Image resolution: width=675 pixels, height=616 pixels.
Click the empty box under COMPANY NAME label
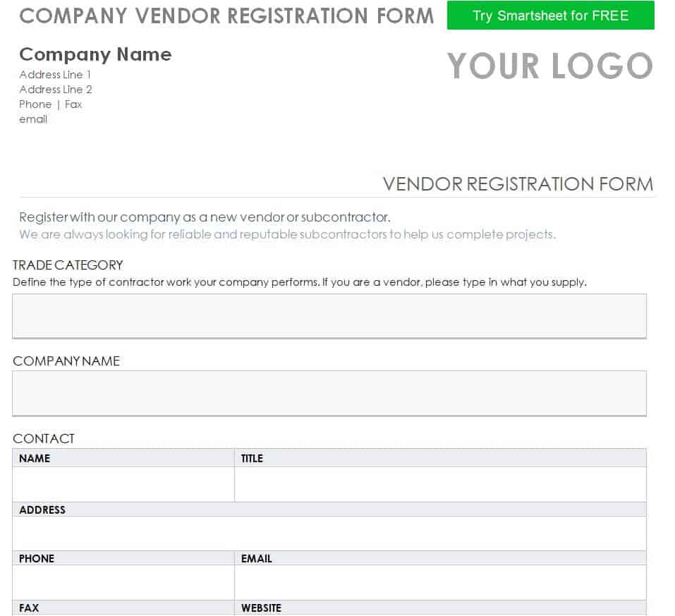329,392
